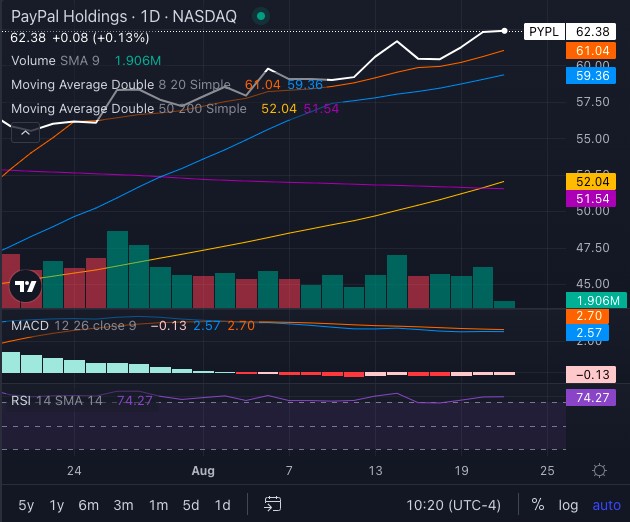Open chart settings gear icon

click(x=599, y=470)
